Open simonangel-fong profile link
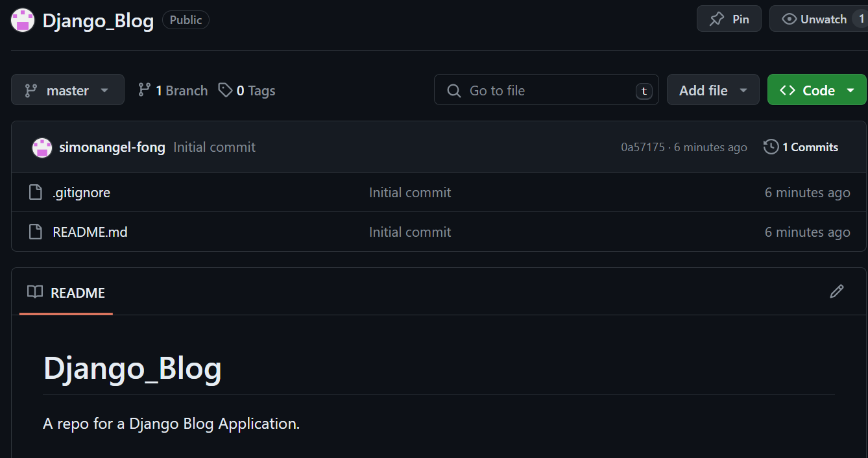This screenshot has height=458, width=868. 112,147
